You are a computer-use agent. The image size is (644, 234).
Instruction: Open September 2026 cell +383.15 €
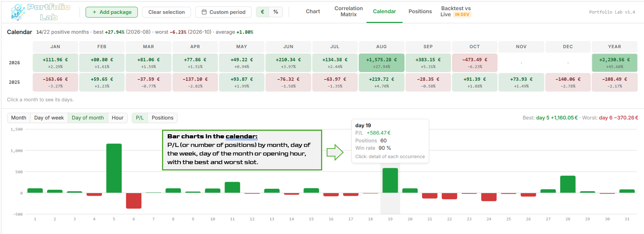tap(428, 63)
